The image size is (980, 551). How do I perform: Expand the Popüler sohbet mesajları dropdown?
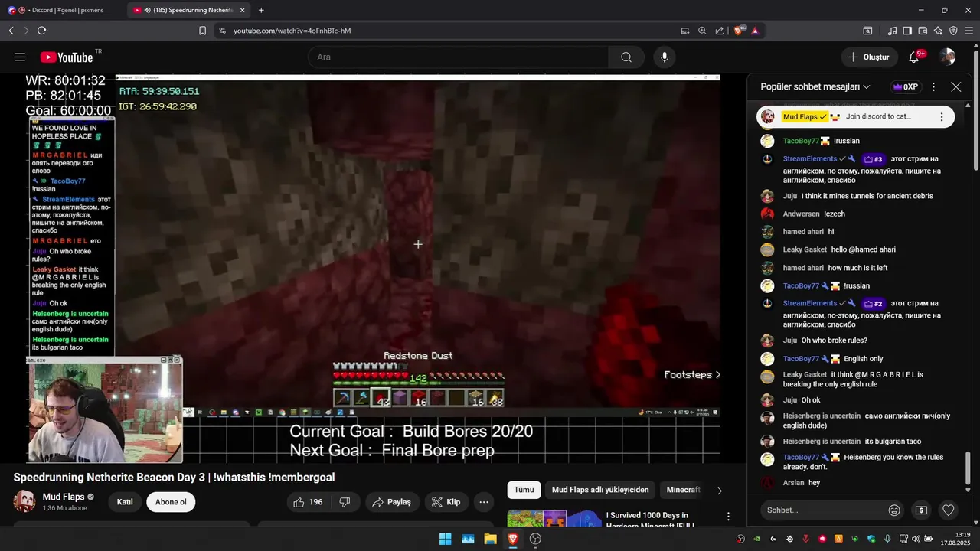coord(815,87)
